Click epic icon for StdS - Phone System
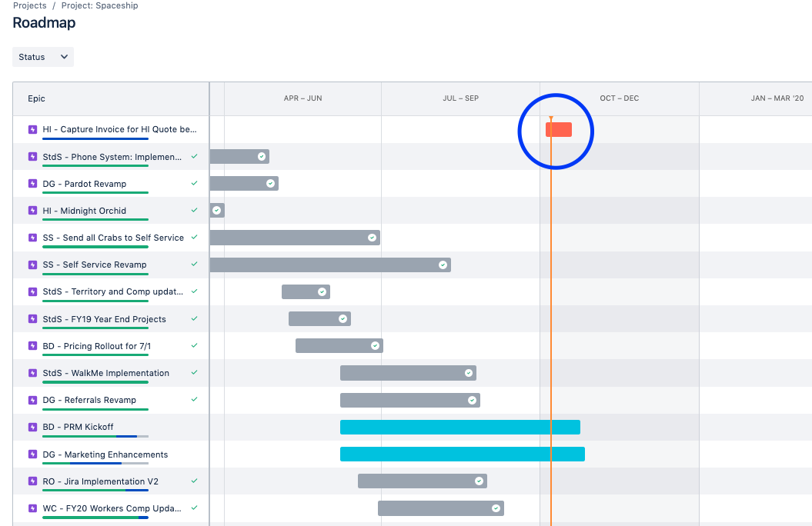The width and height of the screenshot is (812, 526). [32, 156]
